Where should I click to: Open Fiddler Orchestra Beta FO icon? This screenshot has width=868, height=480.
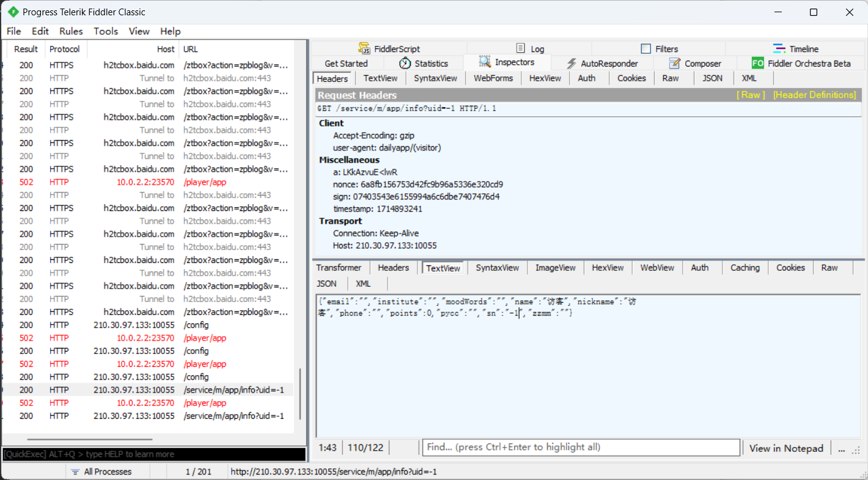point(758,64)
